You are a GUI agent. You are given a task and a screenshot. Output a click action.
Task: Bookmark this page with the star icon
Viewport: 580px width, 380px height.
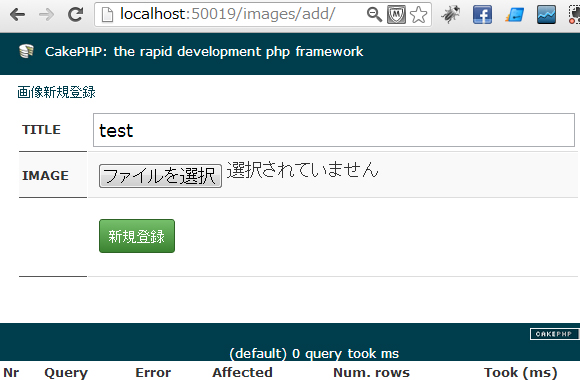click(418, 15)
